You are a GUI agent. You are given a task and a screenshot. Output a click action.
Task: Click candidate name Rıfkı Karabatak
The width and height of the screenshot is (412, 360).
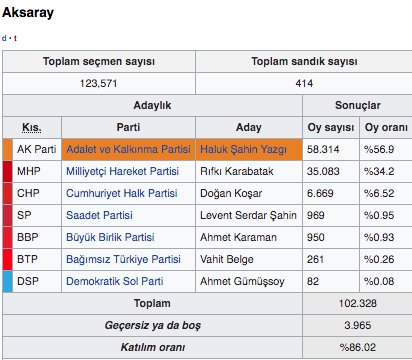click(x=237, y=171)
